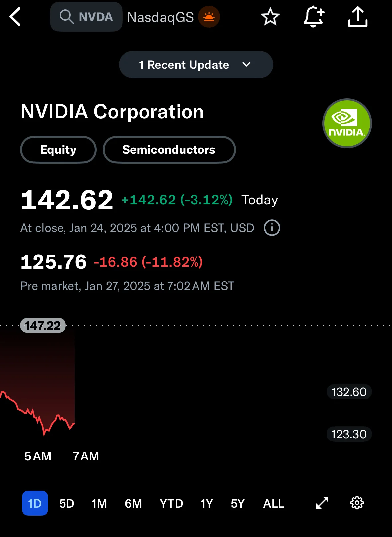This screenshot has height=537, width=392.
Task: Select the 1D chart range
Action: (x=35, y=503)
